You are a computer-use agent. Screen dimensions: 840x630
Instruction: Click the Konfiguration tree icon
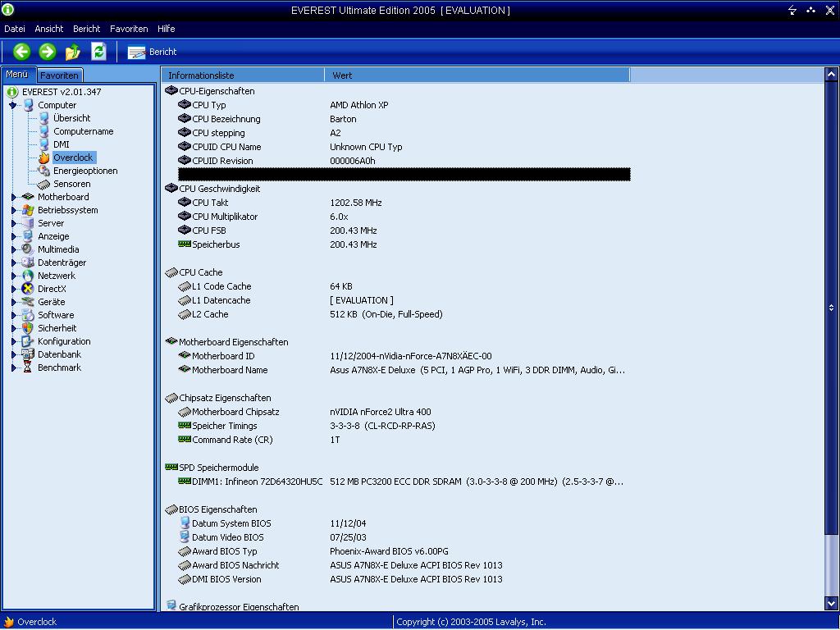pyautogui.click(x=28, y=342)
